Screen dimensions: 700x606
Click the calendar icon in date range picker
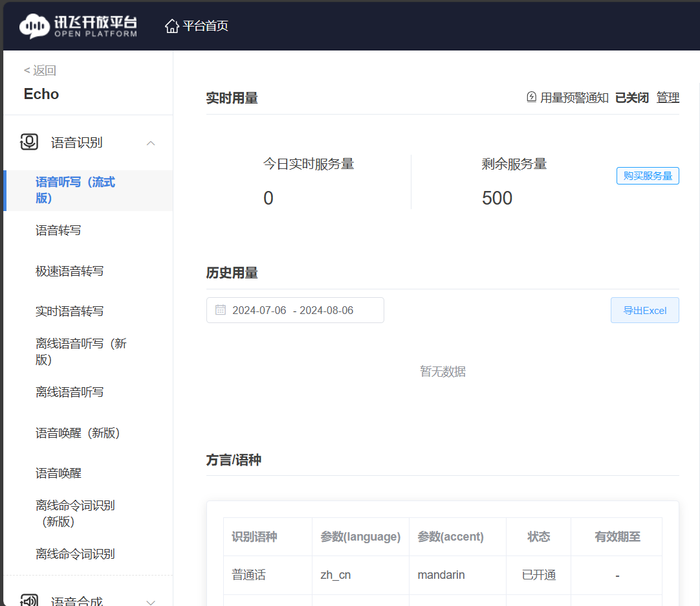pos(219,309)
